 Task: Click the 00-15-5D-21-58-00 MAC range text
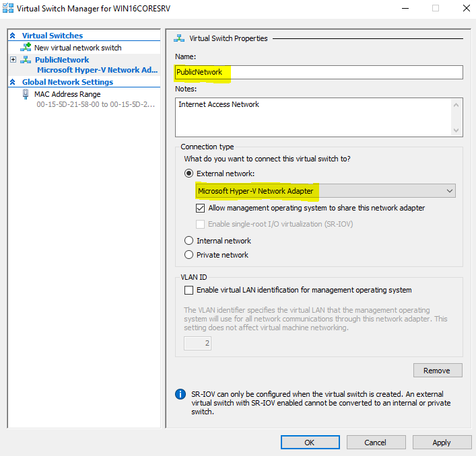coord(96,104)
